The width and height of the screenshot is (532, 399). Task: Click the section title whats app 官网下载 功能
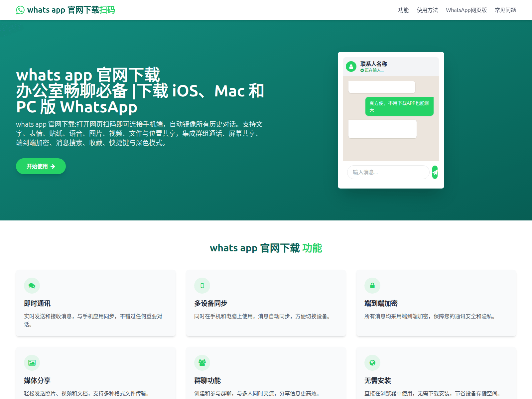point(266,248)
